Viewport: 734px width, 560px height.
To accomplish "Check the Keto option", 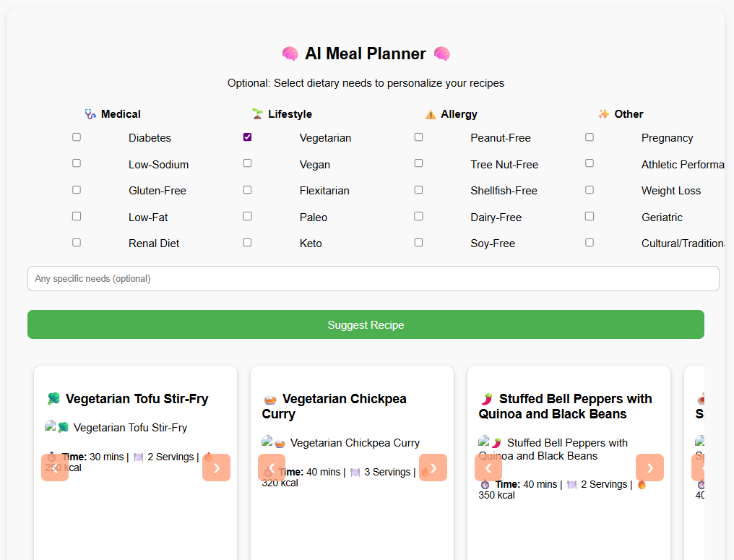I will [x=247, y=242].
